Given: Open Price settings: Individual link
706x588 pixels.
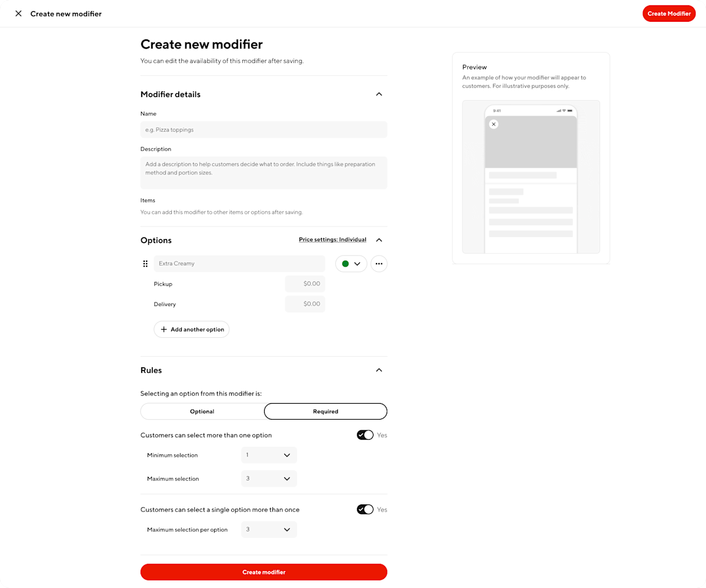Looking at the screenshot, I should (x=332, y=240).
